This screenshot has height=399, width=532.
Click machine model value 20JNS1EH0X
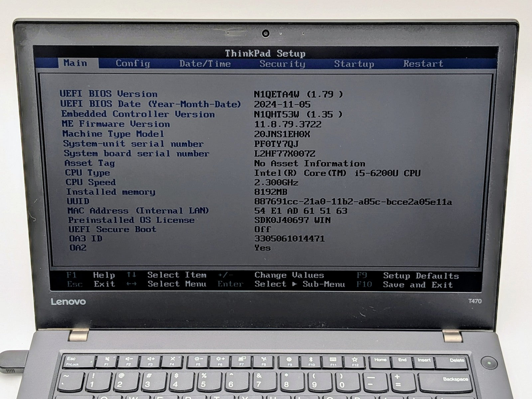pos(282,134)
